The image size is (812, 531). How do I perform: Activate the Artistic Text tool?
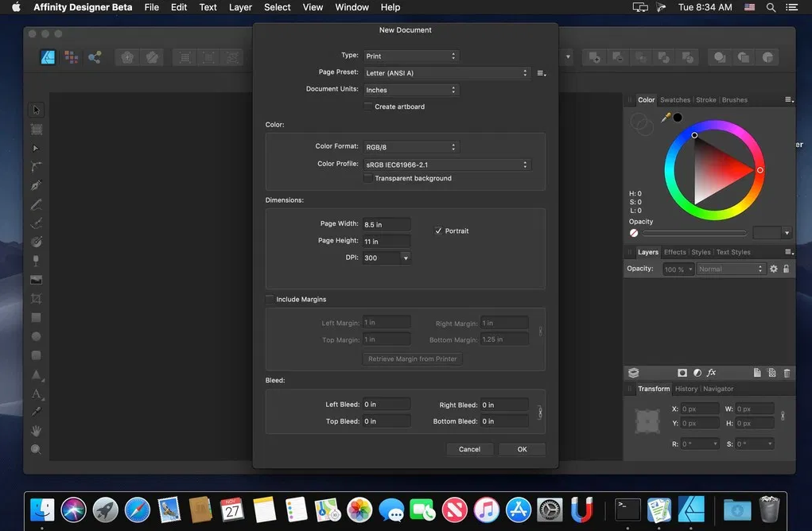(36, 393)
